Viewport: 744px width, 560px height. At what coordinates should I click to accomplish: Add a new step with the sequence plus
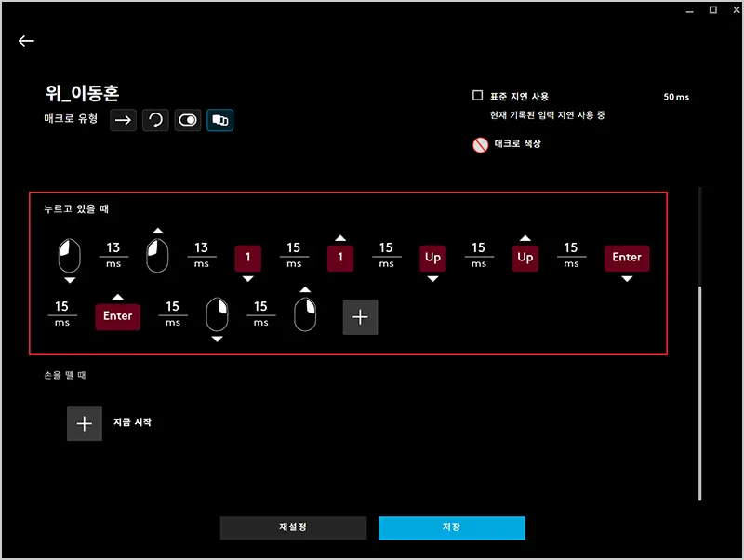coord(360,316)
